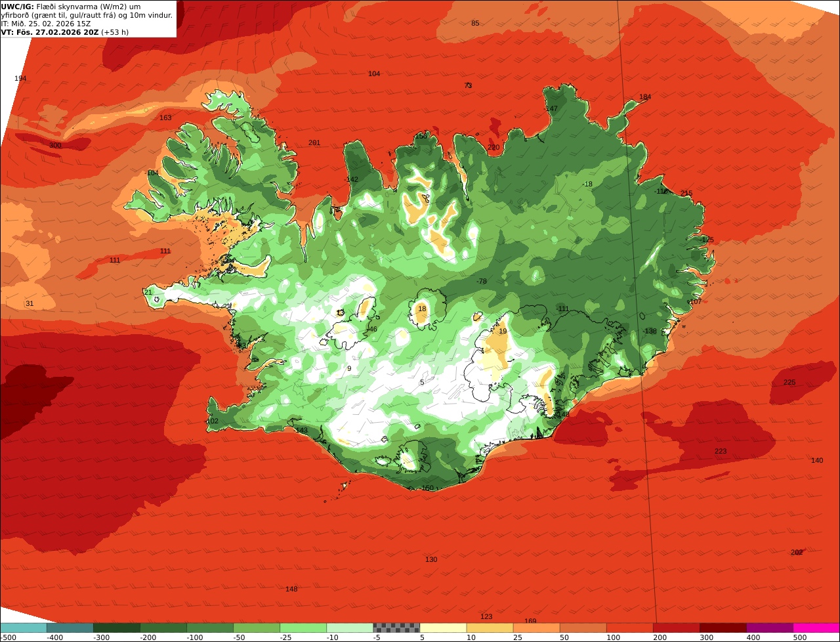The image size is (840, 642).
Task: Click the light teal -500 to -400 legend swatch
Action: pos(24,628)
